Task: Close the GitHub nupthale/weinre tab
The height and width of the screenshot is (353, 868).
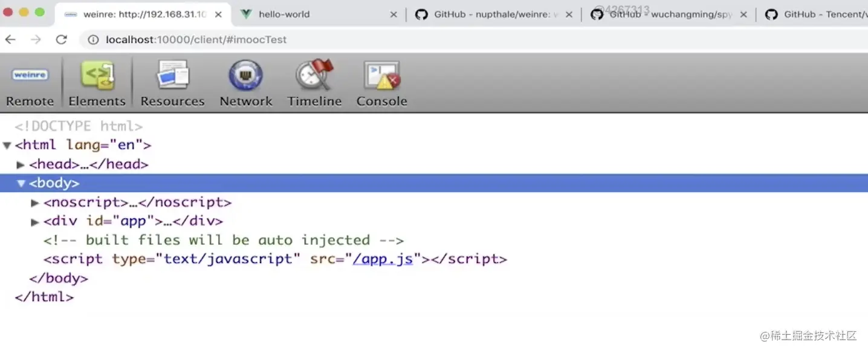Action: pos(569,15)
